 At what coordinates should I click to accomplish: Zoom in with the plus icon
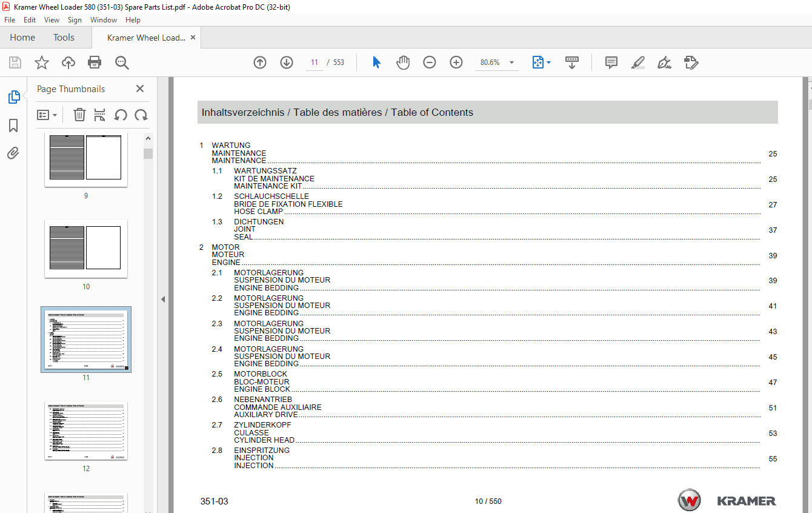click(x=456, y=62)
